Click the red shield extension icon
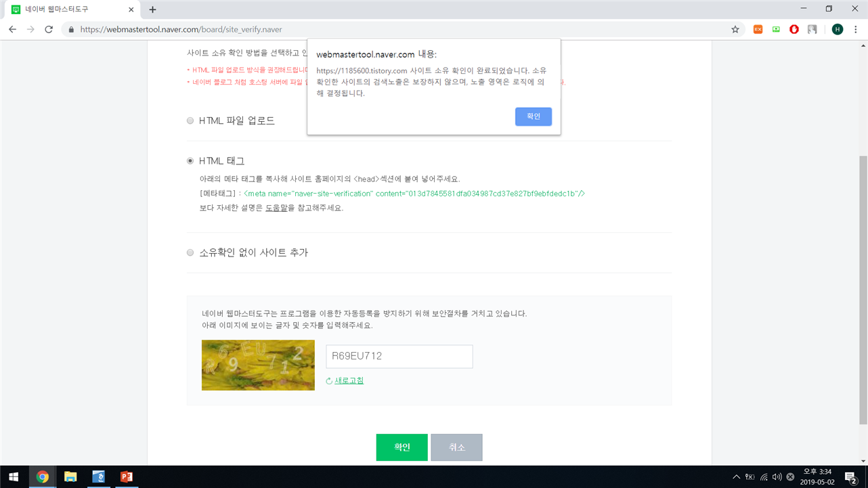The image size is (868, 488). [x=794, y=30]
